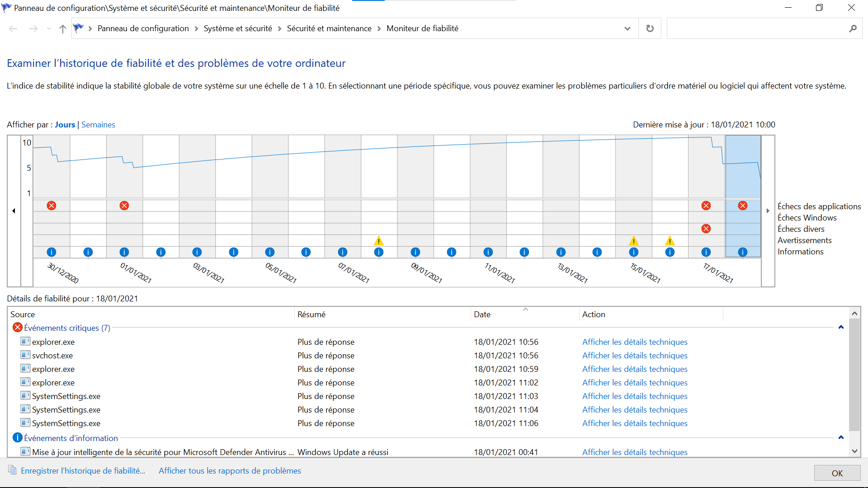Click the application failure icon on 01/01/2021
Viewport: 868px width, 488px height.
point(124,206)
